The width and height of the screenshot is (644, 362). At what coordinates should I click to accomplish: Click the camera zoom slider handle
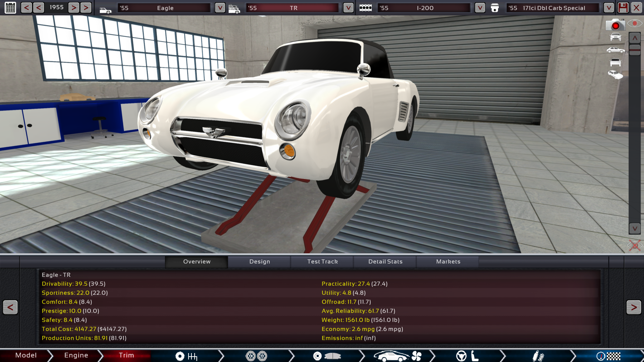tap(635, 50)
